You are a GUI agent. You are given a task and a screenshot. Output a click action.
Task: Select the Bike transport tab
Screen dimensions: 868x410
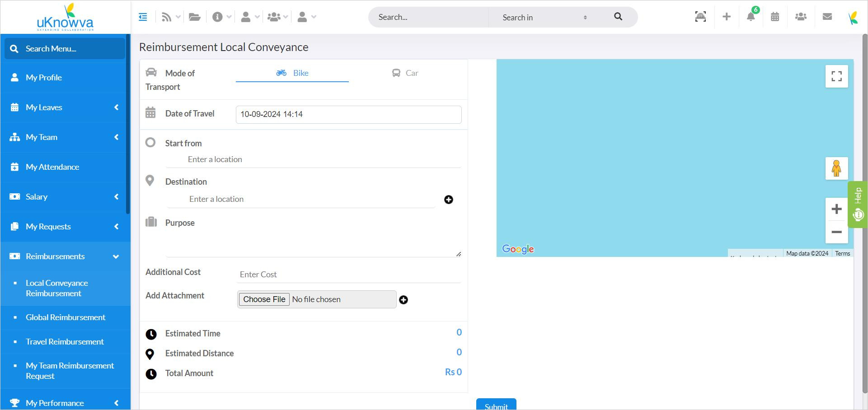[292, 73]
